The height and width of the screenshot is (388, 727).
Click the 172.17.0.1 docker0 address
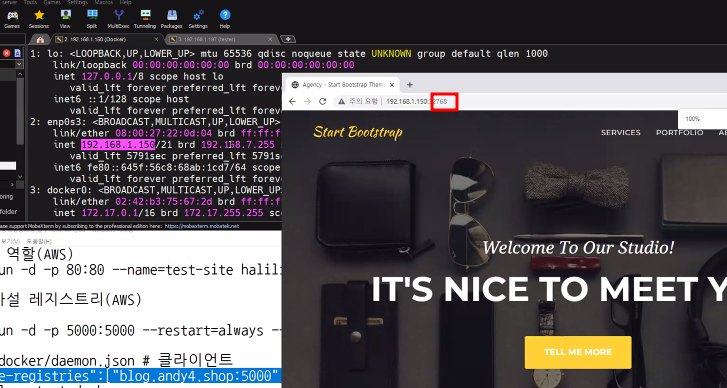coord(109,213)
